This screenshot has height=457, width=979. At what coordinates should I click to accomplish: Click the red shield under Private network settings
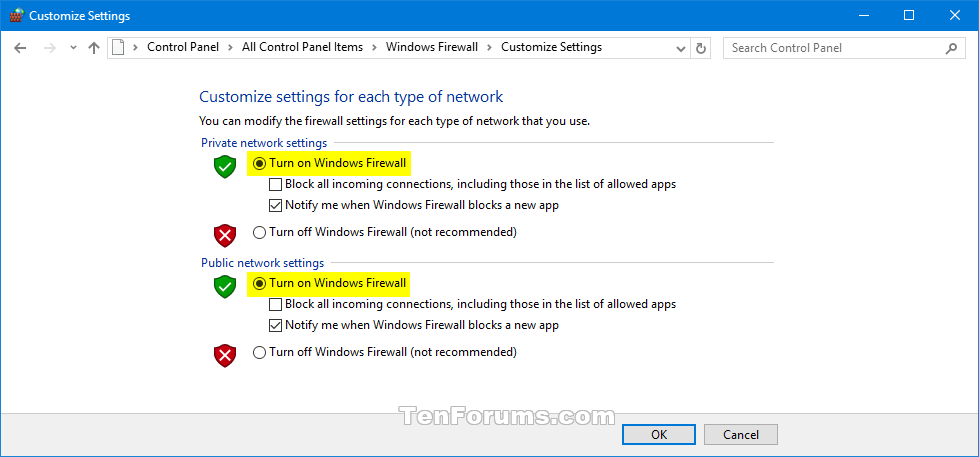[x=225, y=235]
